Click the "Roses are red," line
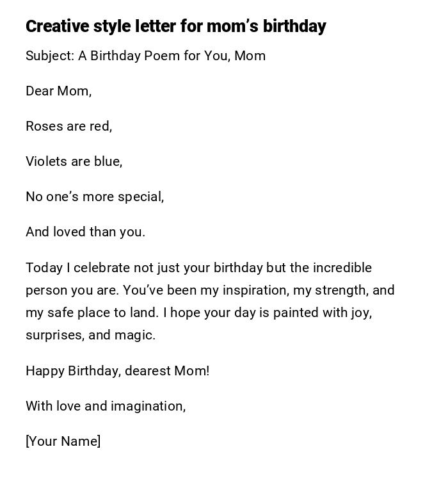The width and height of the screenshot is (448, 481). tap(69, 126)
